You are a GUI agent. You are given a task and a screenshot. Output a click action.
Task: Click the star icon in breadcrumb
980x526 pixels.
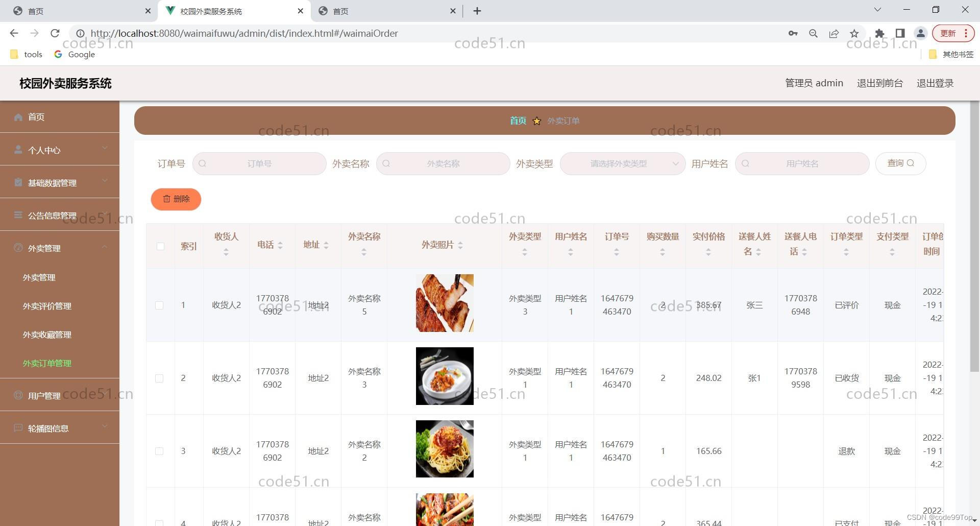[x=536, y=121]
